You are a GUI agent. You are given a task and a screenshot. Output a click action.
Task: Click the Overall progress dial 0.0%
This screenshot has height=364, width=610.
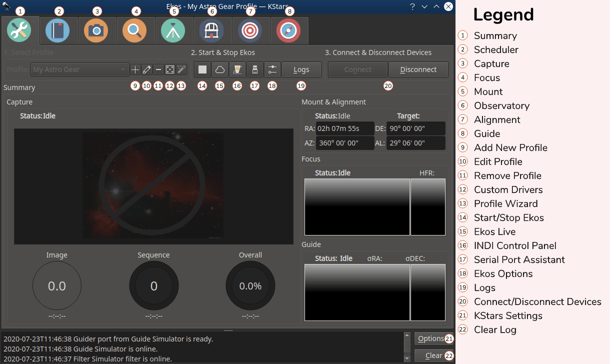[x=250, y=286]
